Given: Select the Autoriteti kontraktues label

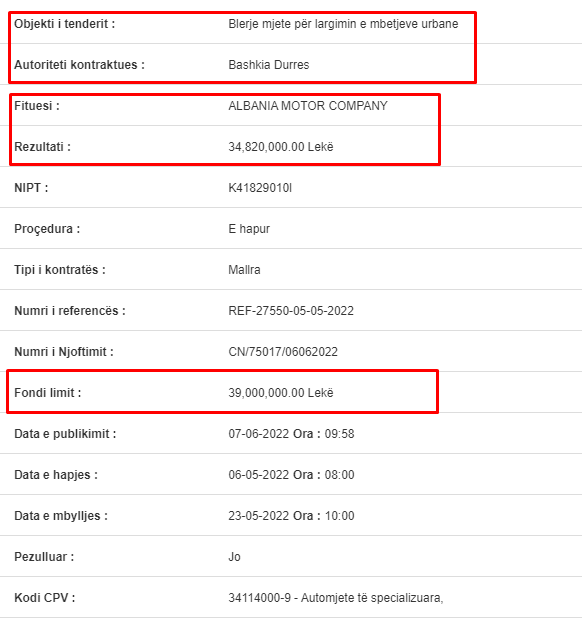Looking at the screenshot, I should (x=79, y=65).
